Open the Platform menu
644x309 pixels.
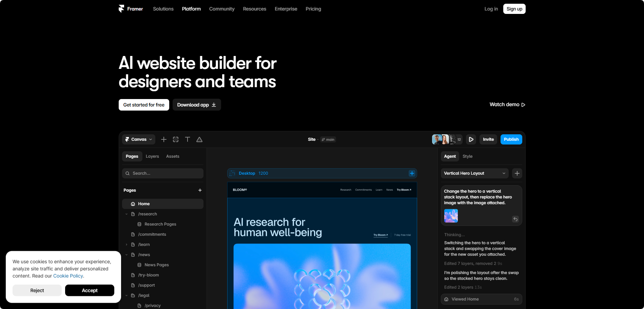pyautogui.click(x=191, y=9)
